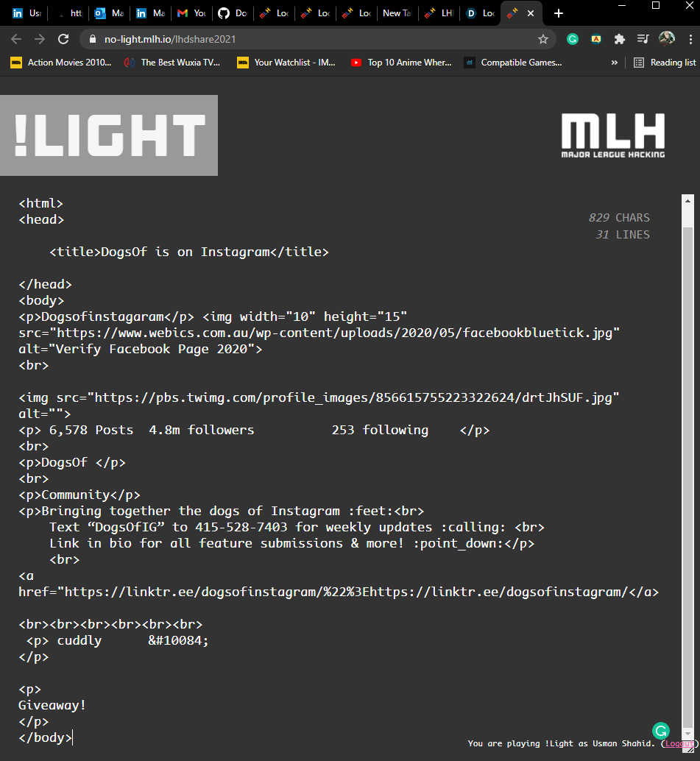The height and width of the screenshot is (761, 700).
Task: Switch to the tab with D icon
Action: click(x=481, y=13)
